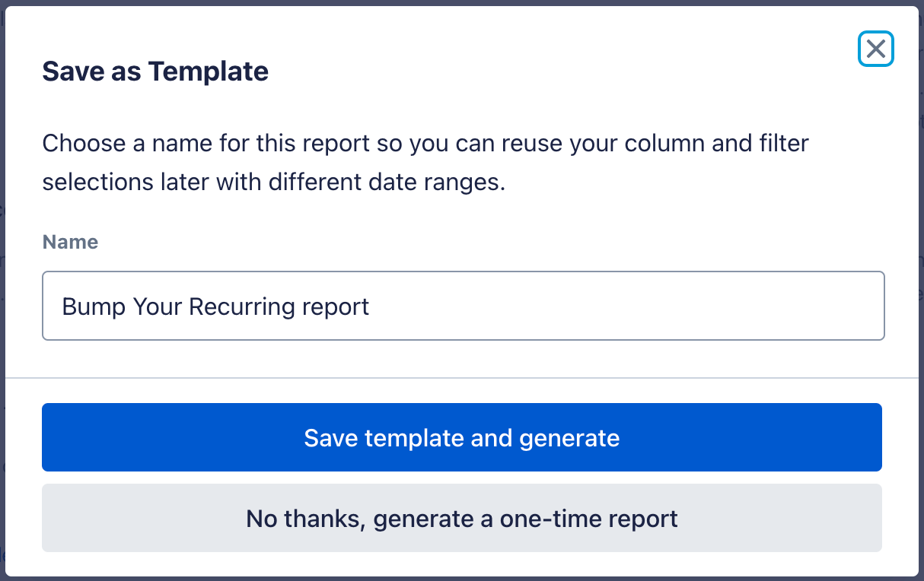Viewport: 924px width, 581px height.
Task: Click the Save template and generate button
Action: coord(461,437)
